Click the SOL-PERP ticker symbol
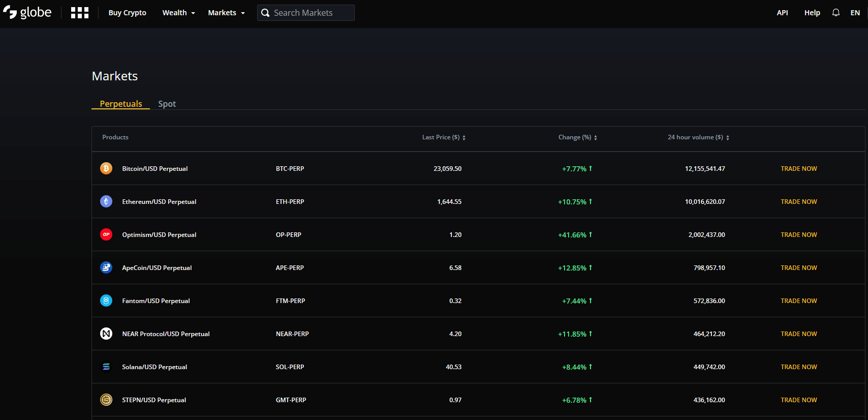Image resolution: width=868 pixels, height=420 pixels. click(x=290, y=367)
